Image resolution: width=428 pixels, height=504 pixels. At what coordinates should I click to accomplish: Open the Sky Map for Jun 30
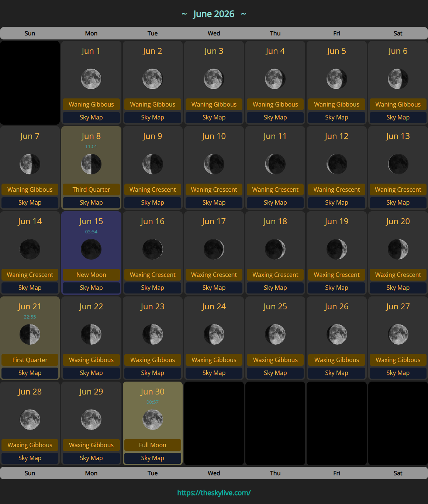tap(152, 458)
